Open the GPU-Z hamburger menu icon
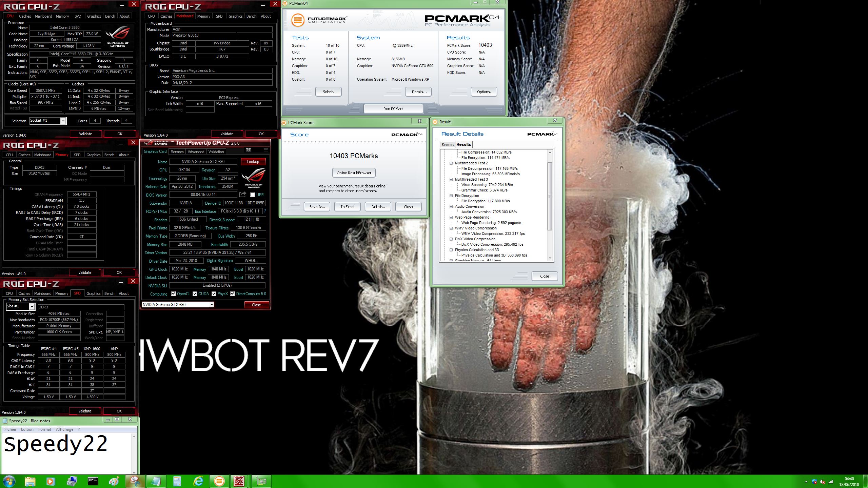 (x=266, y=150)
